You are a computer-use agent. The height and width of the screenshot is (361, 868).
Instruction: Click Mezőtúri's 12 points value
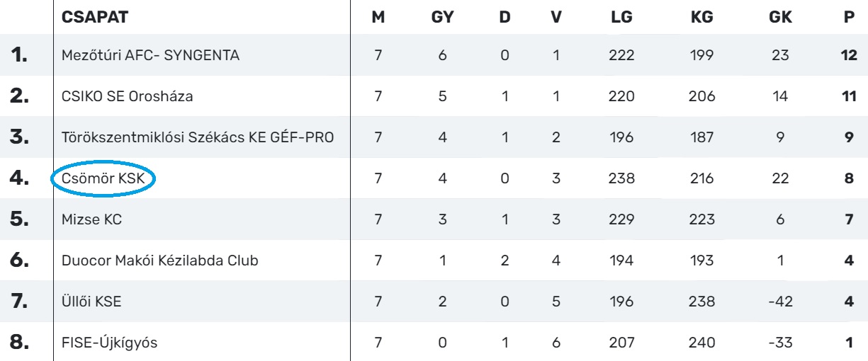point(849,57)
